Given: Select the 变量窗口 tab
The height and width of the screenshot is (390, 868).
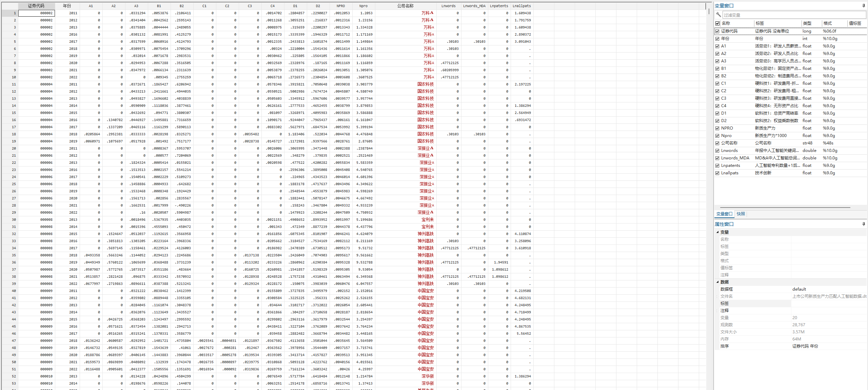Looking at the screenshot, I should [724, 214].
